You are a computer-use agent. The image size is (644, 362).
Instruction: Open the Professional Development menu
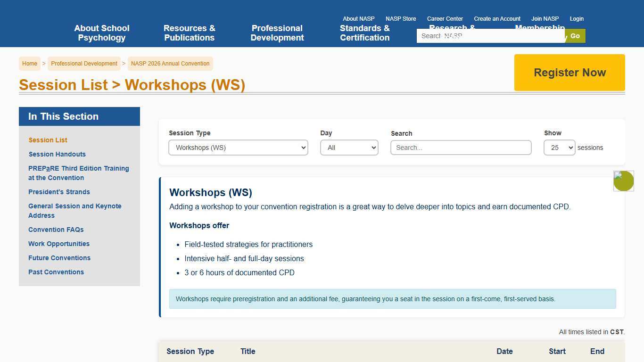point(277,33)
